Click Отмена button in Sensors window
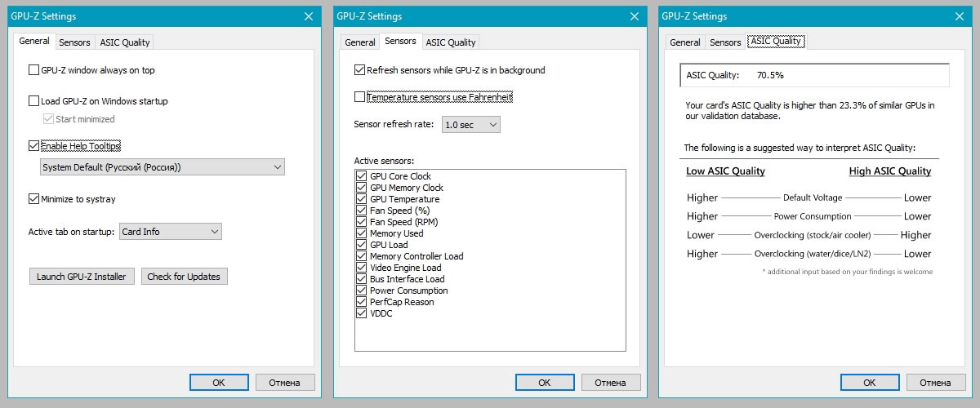This screenshot has height=408, width=980. pyautogui.click(x=610, y=382)
